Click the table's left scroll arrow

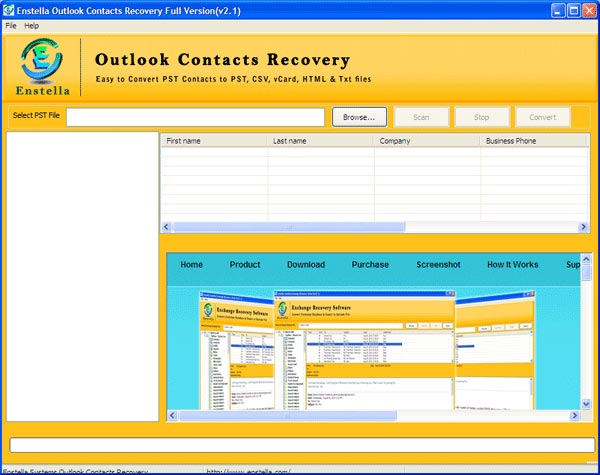click(x=167, y=227)
